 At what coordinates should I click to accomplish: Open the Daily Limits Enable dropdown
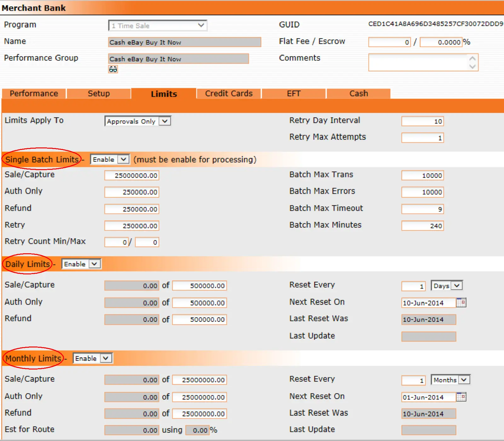(x=95, y=264)
